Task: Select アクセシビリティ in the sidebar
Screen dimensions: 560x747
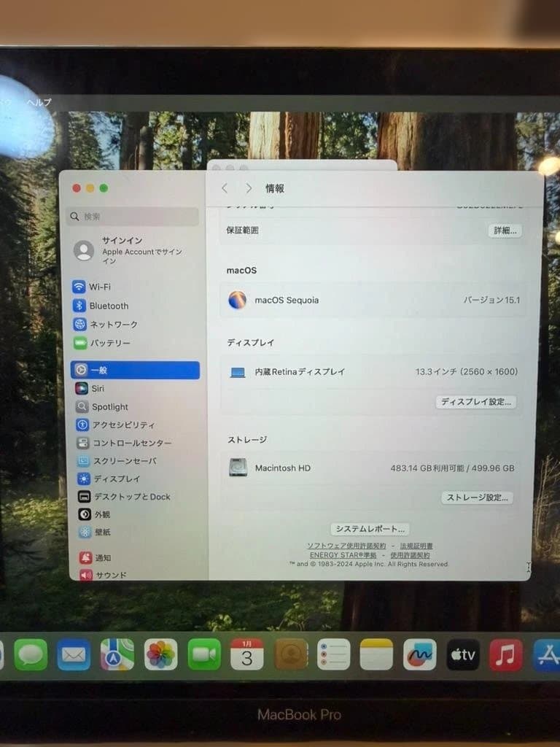Action: [x=135, y=425]
